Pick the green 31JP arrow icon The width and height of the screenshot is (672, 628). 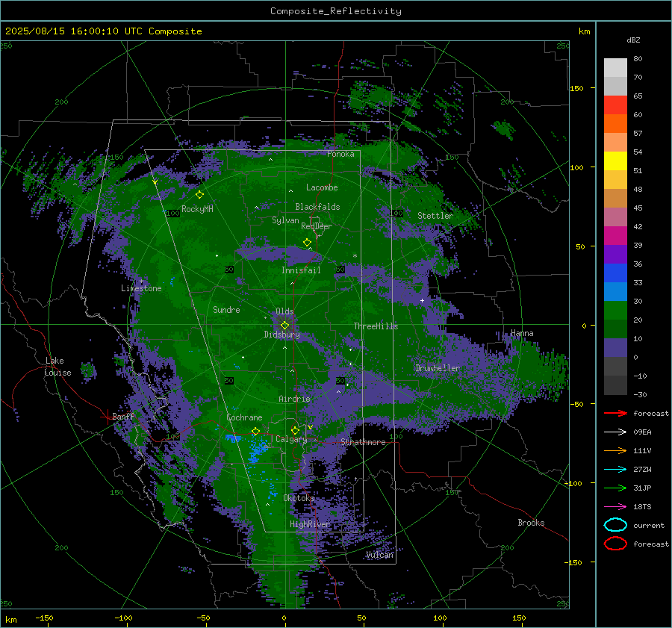click(615, 488)
